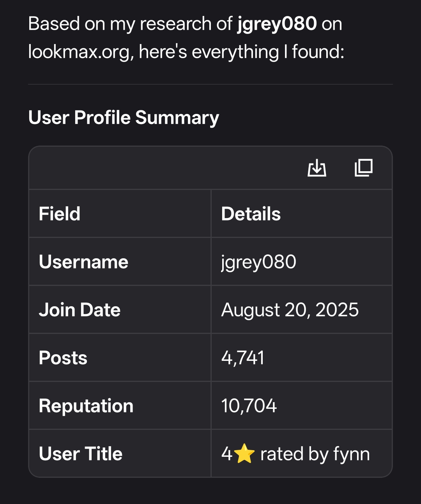Select the 10,704 reputation value
421x504 pixels.
[x=249, y=406]
